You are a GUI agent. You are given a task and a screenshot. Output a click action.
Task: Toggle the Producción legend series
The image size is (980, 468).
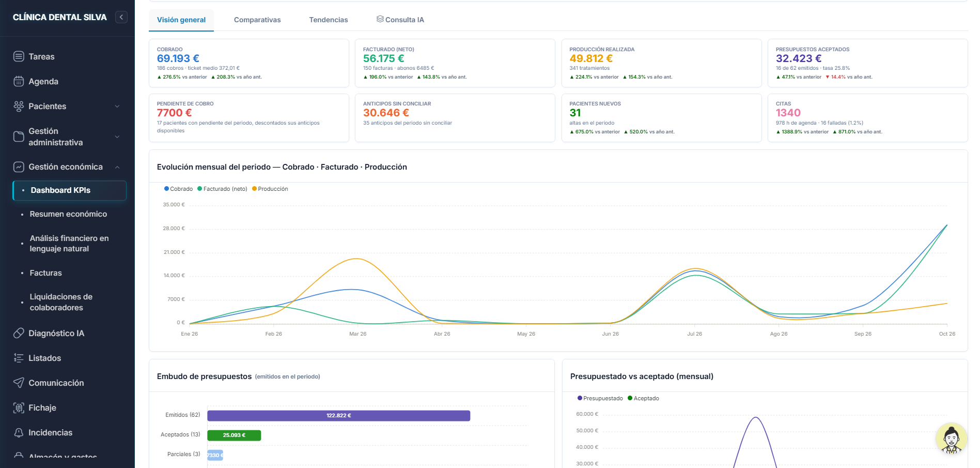270,189
